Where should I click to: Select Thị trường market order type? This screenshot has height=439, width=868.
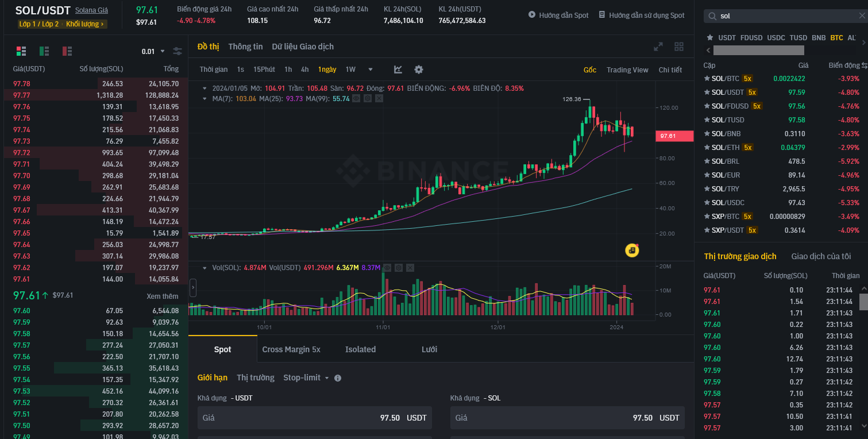256,378
